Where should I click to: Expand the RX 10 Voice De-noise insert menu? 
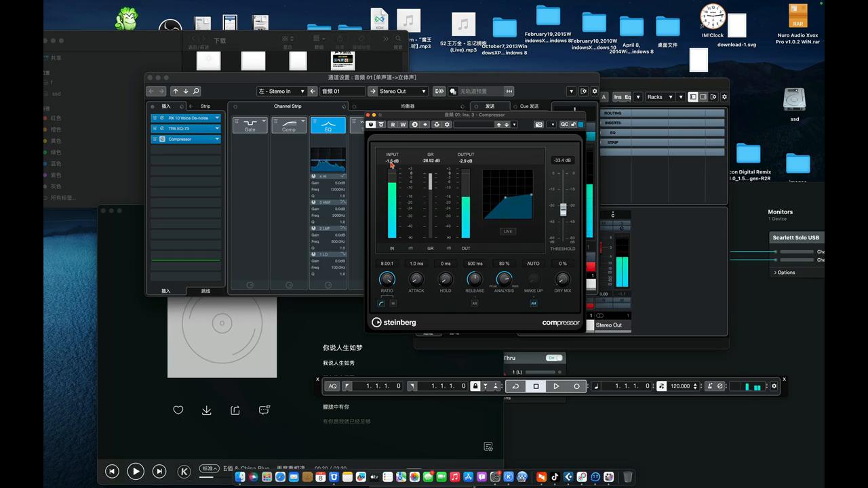pyautogui.click(x=217, y=118)
